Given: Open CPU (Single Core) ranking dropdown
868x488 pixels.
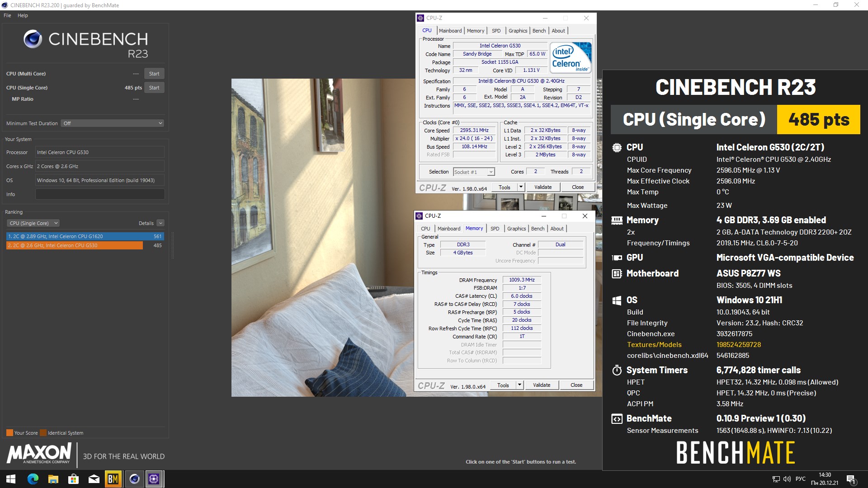Looking at the screenshot, I should tap(33, 223).
